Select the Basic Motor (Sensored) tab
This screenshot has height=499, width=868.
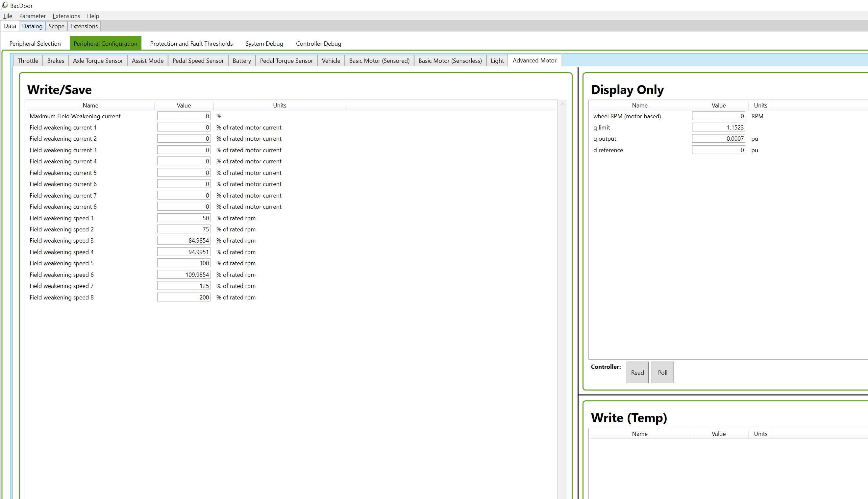click(x=379, y=61)
